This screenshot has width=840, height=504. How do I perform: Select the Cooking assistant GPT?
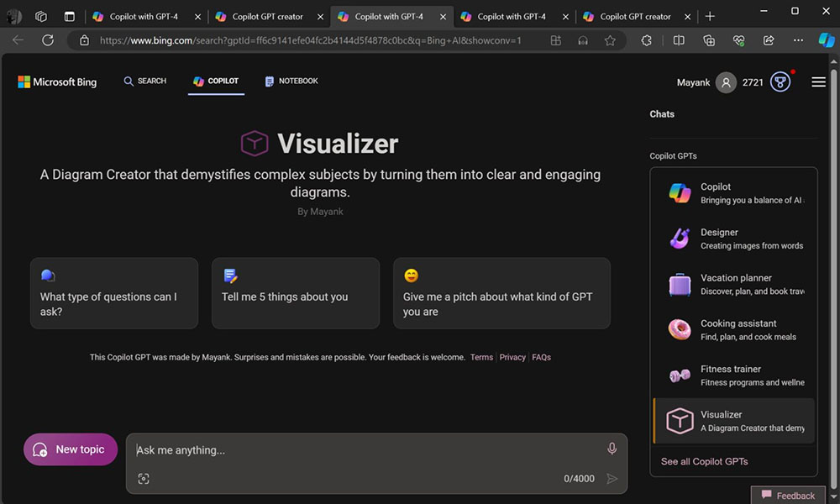(733, 329)
